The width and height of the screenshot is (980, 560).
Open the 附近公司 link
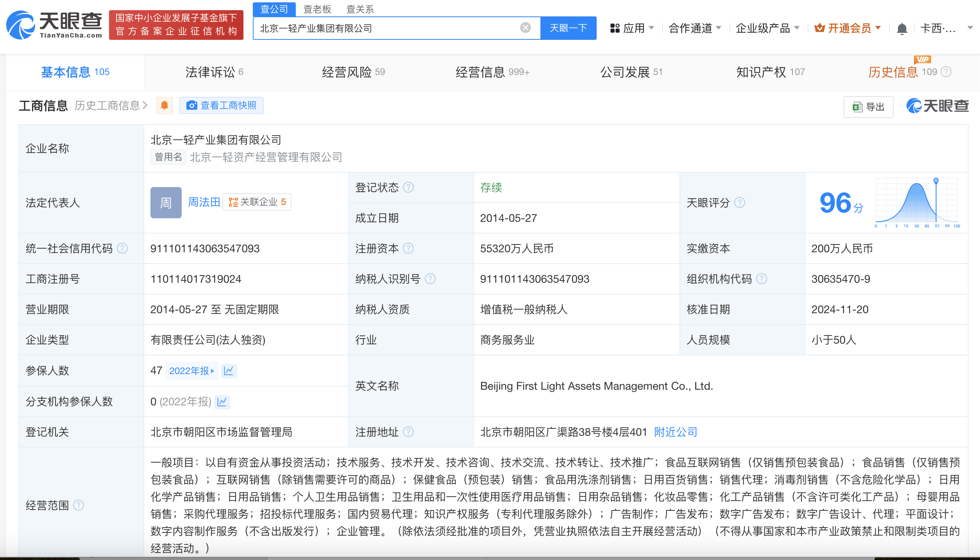point(676,432)
